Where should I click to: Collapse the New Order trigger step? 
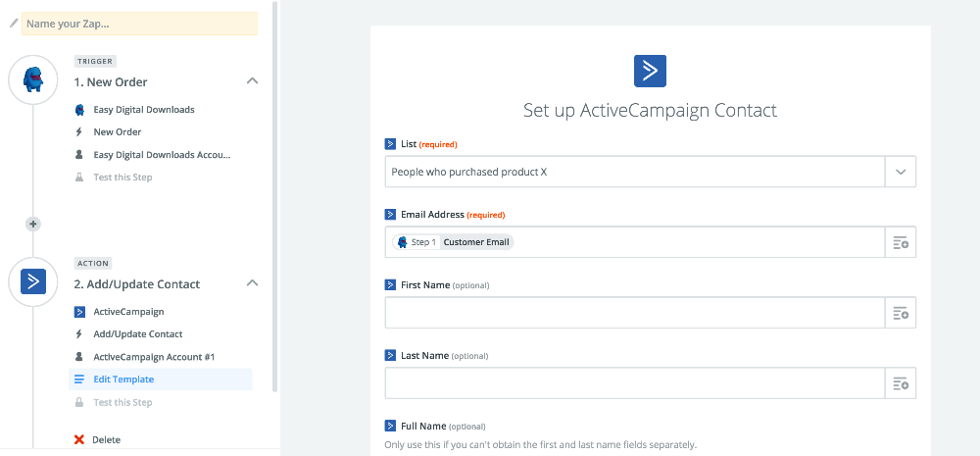click(x=252, y=81)
